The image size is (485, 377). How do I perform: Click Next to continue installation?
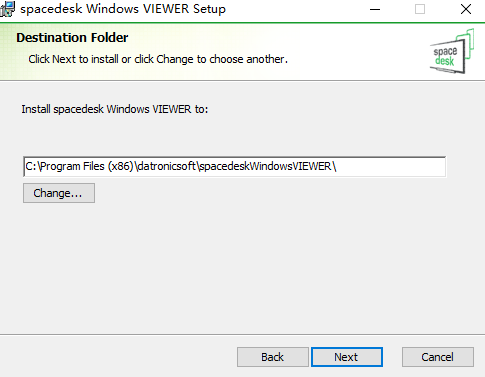pos(347,357)
